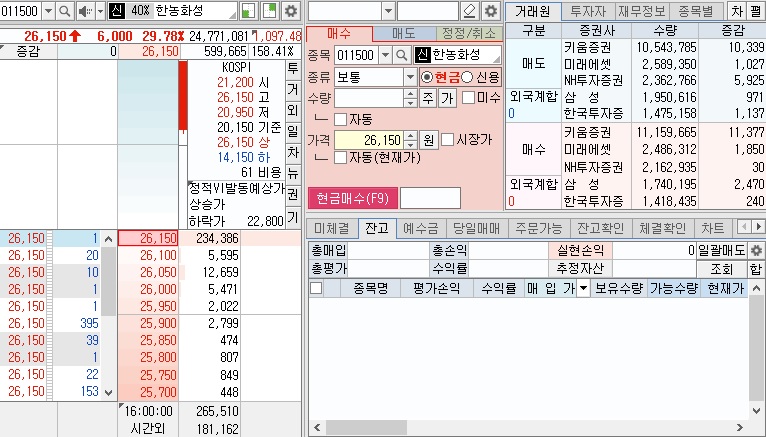Select the 거래원 tab
This screenshot has width=766, height=437.
click(532, 11)
